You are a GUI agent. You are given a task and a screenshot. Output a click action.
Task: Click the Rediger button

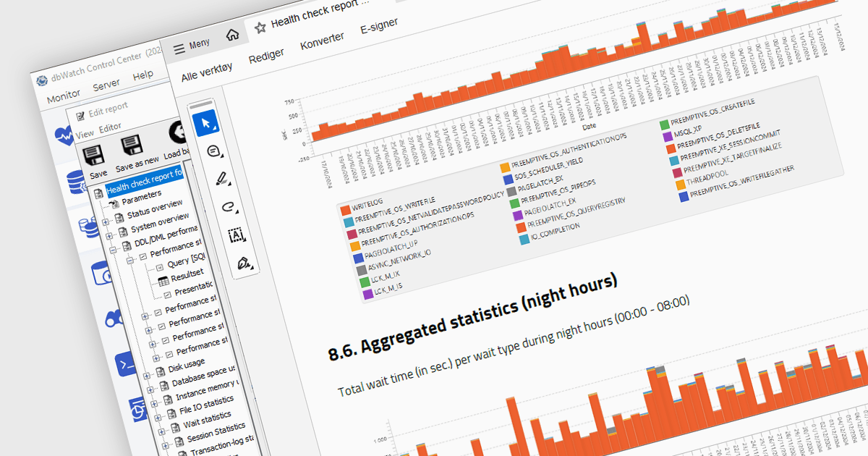tap(266, 57)
